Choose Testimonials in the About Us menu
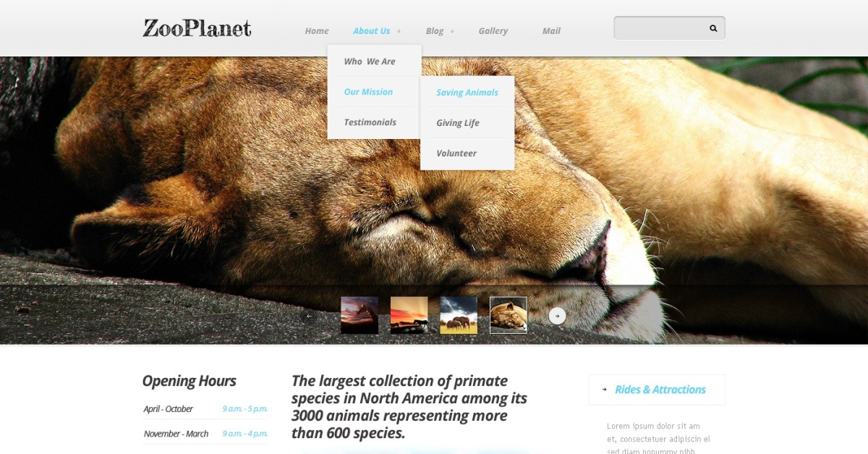868x454 pixels. tap(370, 122)
